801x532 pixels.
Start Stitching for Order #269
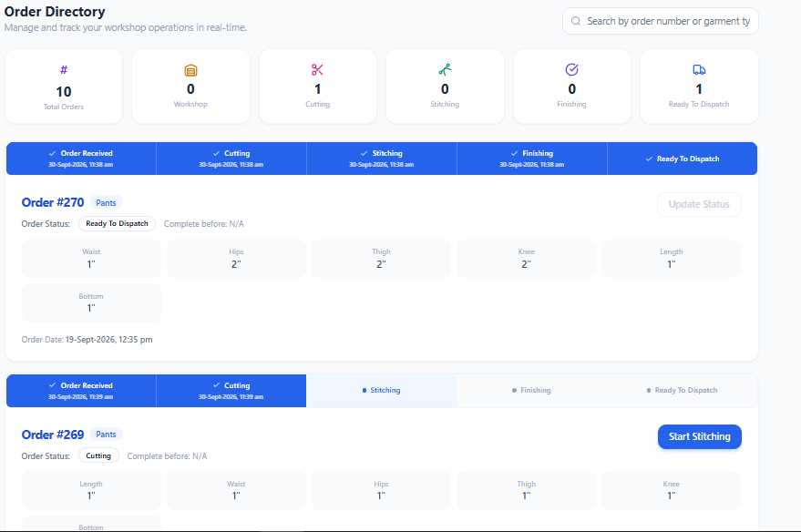pos(699,436)
